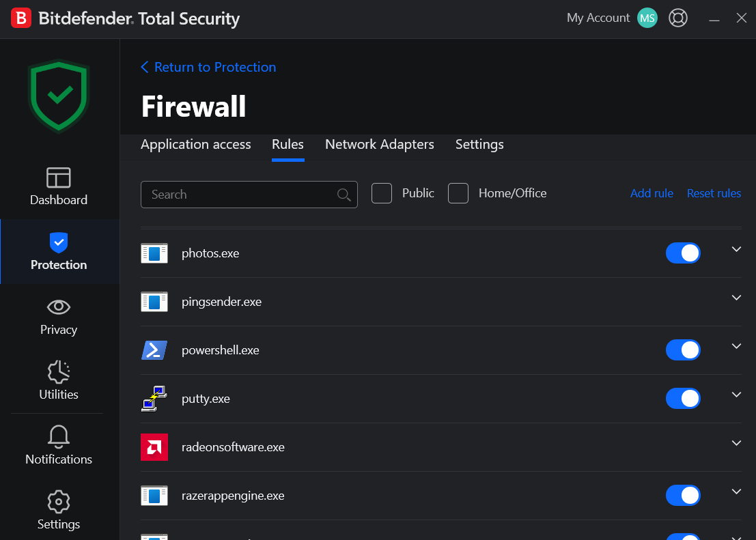
Task: Expand the razerappengine.exe rule chevron
Action: tap(736, 492)
